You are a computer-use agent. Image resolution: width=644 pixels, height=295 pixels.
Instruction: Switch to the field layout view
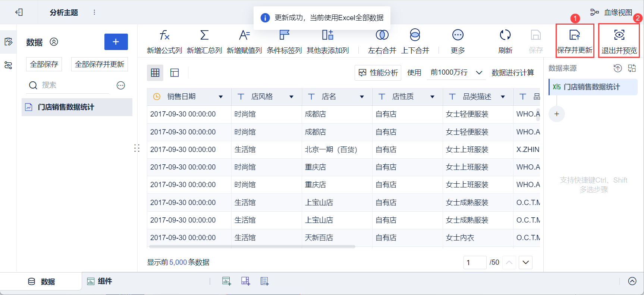pyautogui.click(x=175, y=73)
